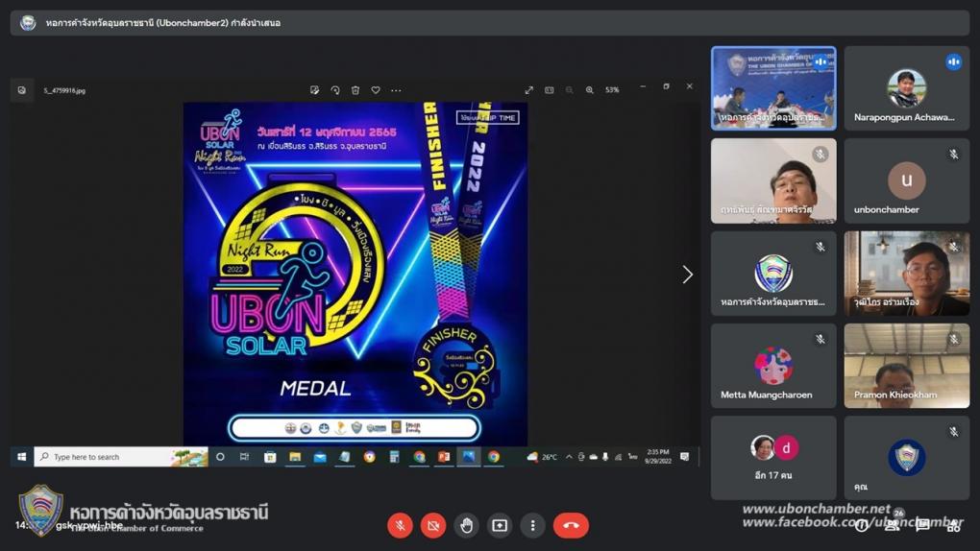
Task: Open the tile showing 17 more participants
Action: [x=773, y=458]
